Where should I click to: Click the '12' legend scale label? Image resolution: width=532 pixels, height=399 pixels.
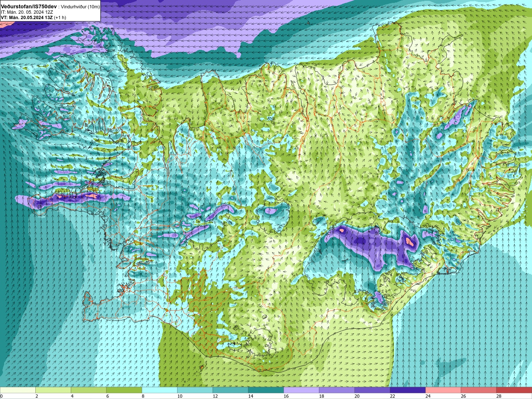[x=215, y=396]
